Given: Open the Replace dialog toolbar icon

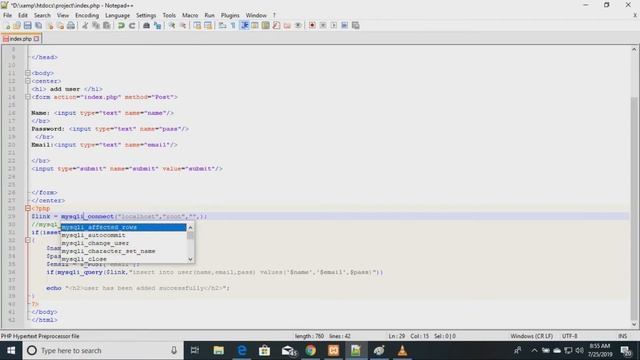Looking at the screenshot, I should point(157,26).
